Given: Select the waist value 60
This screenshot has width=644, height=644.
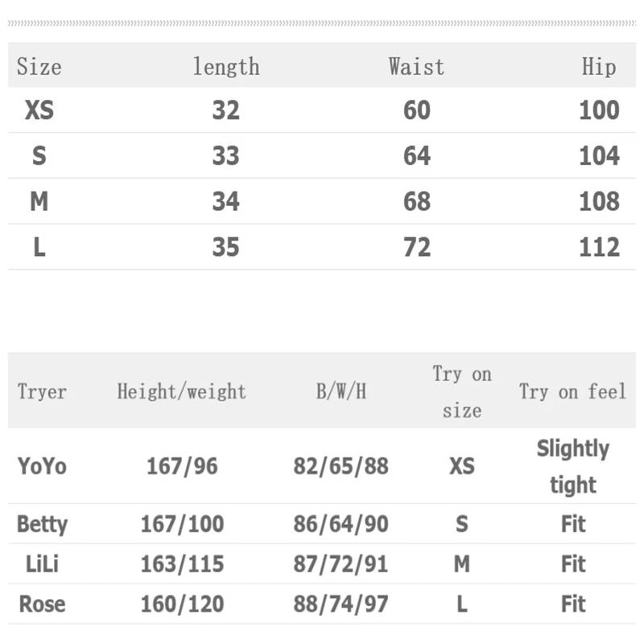Looking at the screenshot, I should [x=416, y=110].
